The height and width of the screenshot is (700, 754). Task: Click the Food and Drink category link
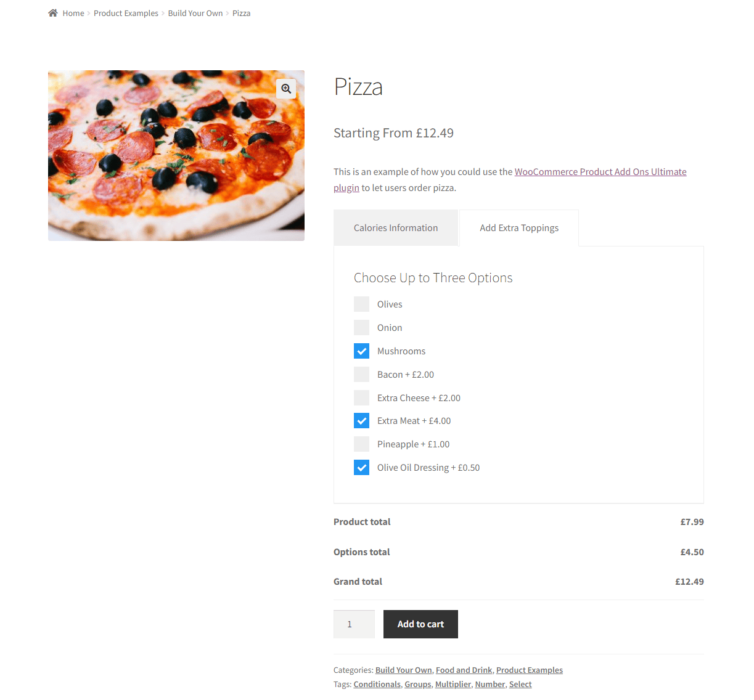(x=464, y=670)
